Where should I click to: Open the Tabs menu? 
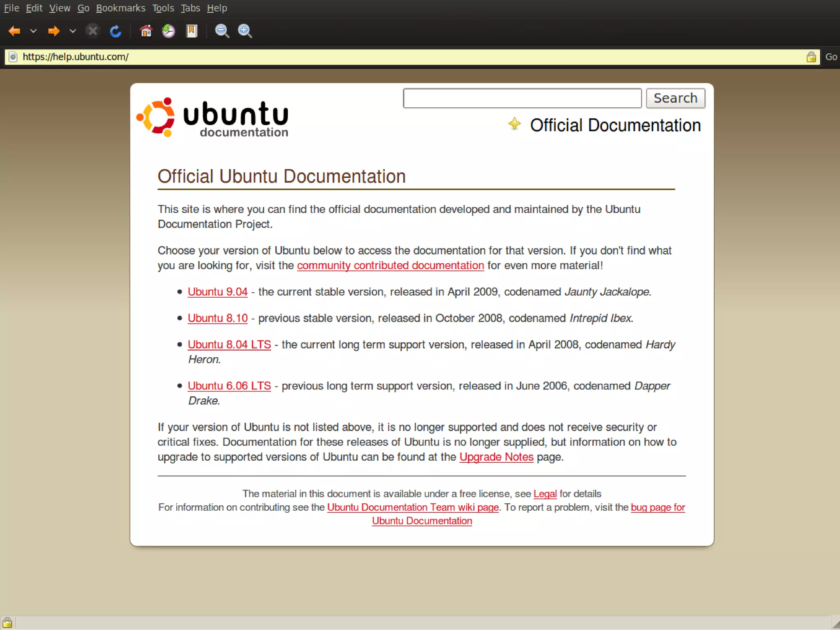(x=190, y=8)
